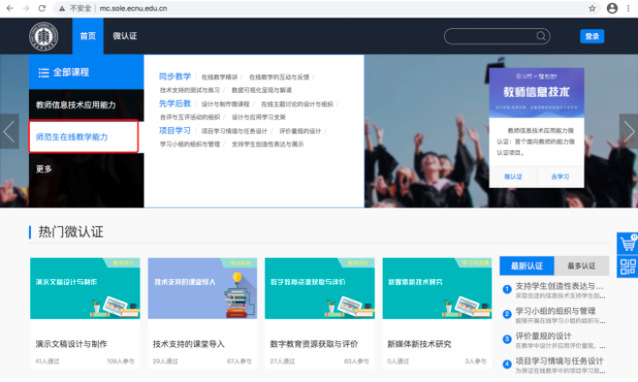
Task: Open 设计与应用学习支架 link
Action: [x=259, y=117]
